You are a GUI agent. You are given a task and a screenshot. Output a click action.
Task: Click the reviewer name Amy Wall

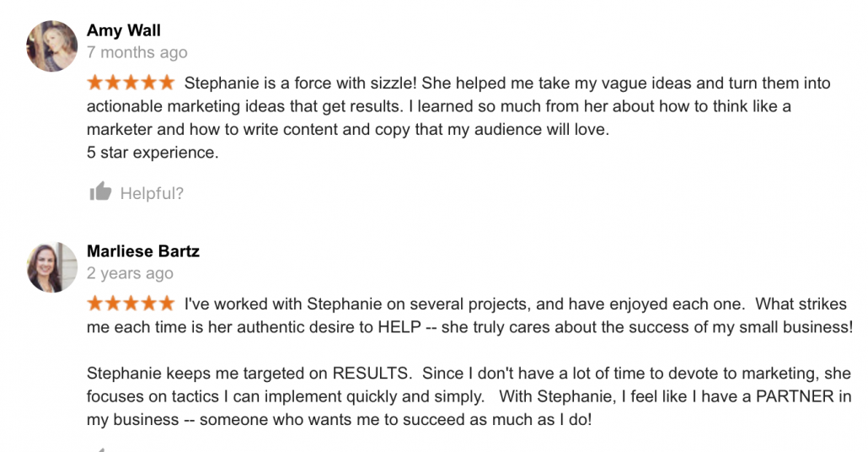point(123,30)
